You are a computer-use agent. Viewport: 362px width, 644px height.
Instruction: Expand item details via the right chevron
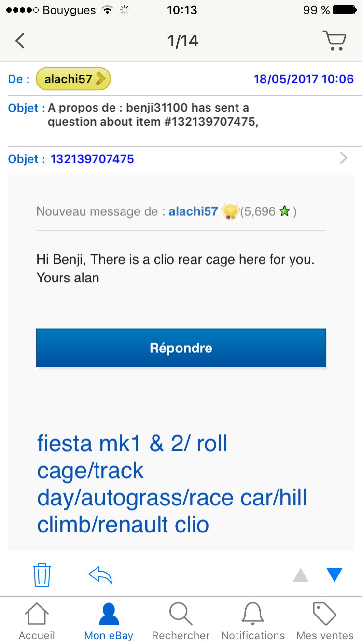(343, 158)
